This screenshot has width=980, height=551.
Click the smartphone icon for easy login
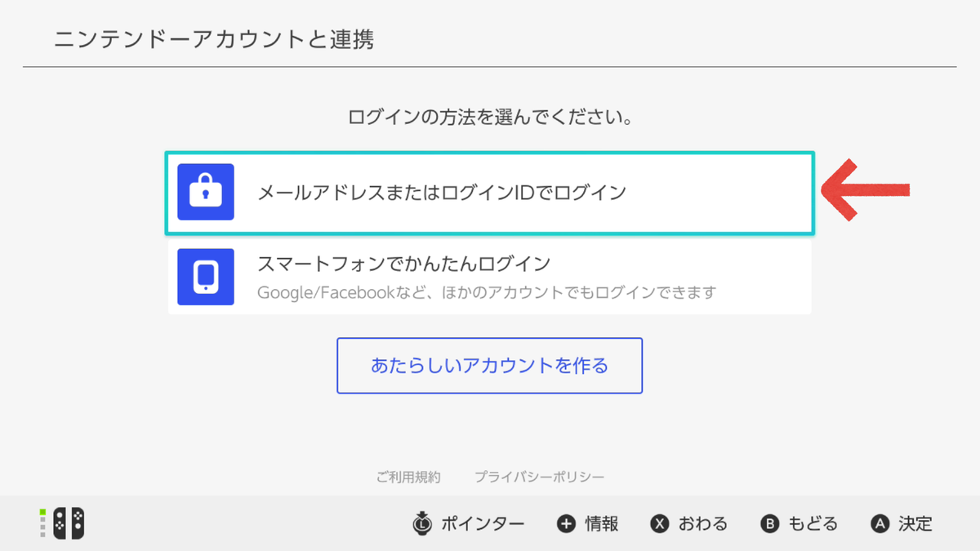coord(206,277)
